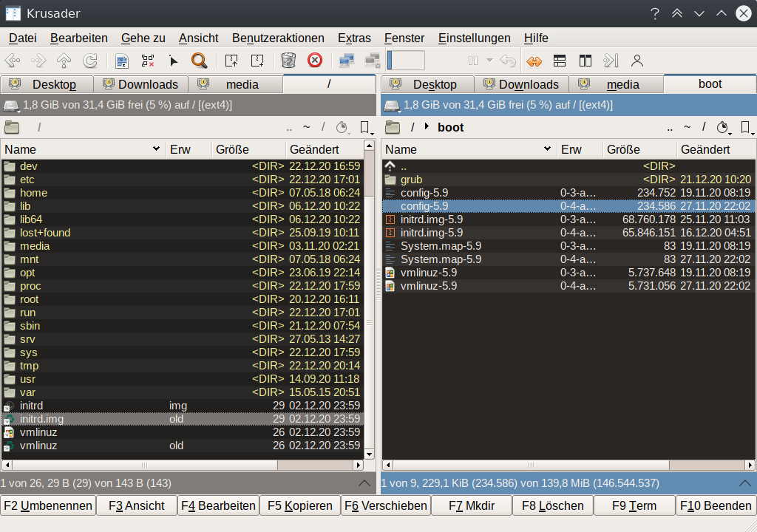Switch to right panel media tab
The height and width of the screenshot is (532, 757).
(616, 84)
